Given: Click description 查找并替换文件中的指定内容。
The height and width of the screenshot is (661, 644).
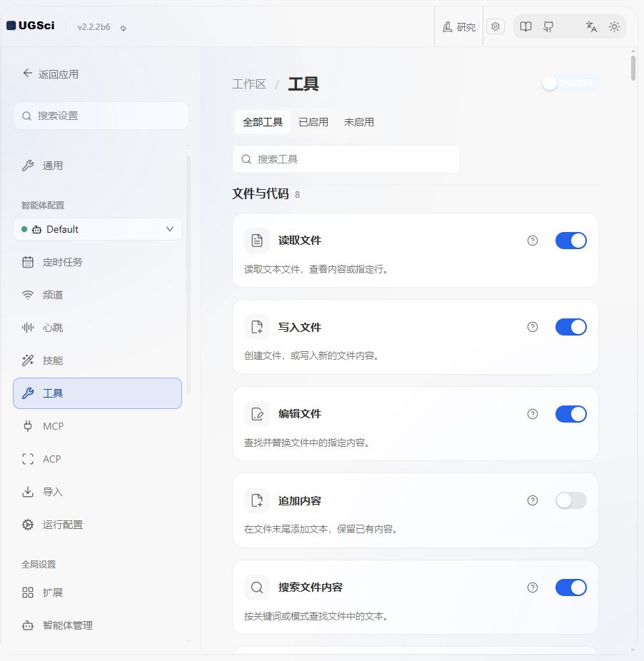Looking at the screenshot, I should pos(307,443).
